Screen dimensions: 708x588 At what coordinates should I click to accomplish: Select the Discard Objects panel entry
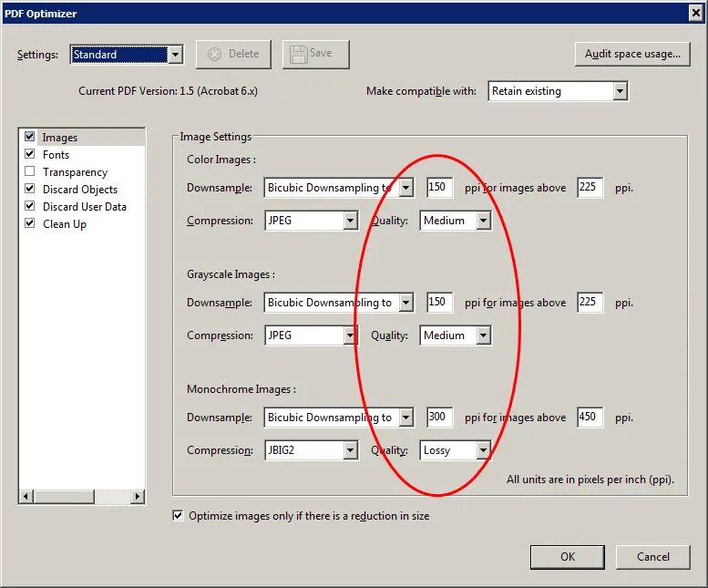tap(80, 190)
